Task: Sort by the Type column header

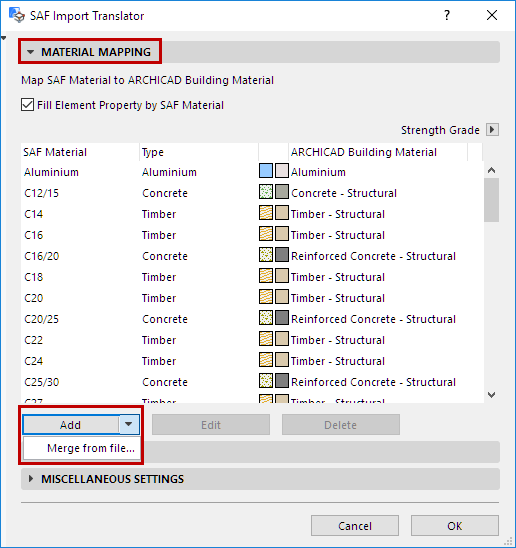Action: point(199,152)
